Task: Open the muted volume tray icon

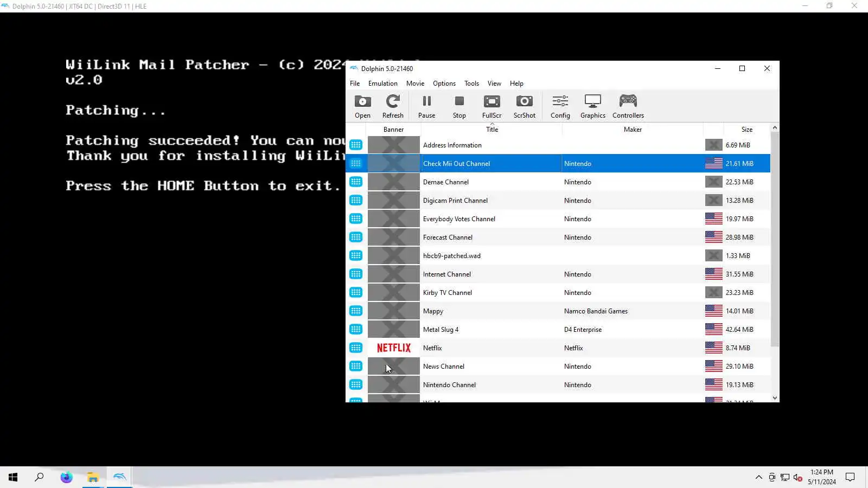Action: [798, 477]
